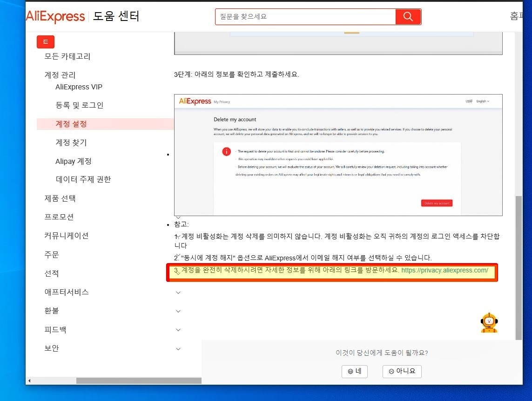
Task: Expand 애프터서비스 category text
Action: click(x=67, y=292)
